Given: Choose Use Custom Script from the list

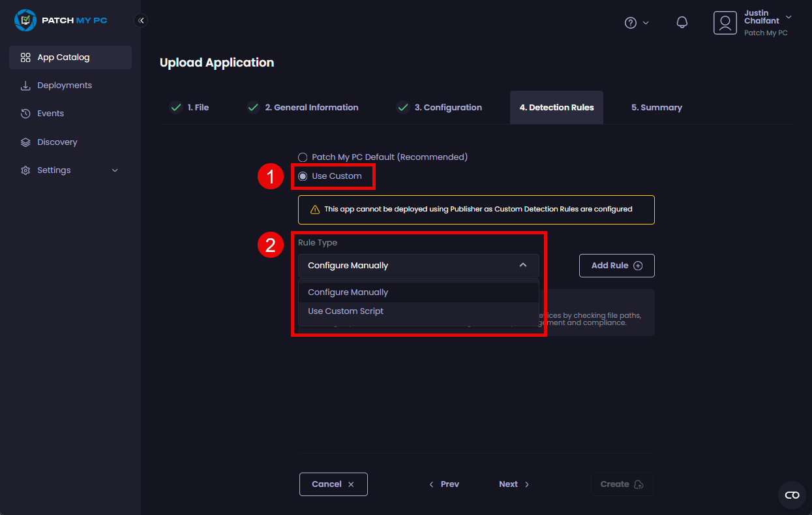Looking at the screenshot, I should pyautogui.click(x=346, y=311).
